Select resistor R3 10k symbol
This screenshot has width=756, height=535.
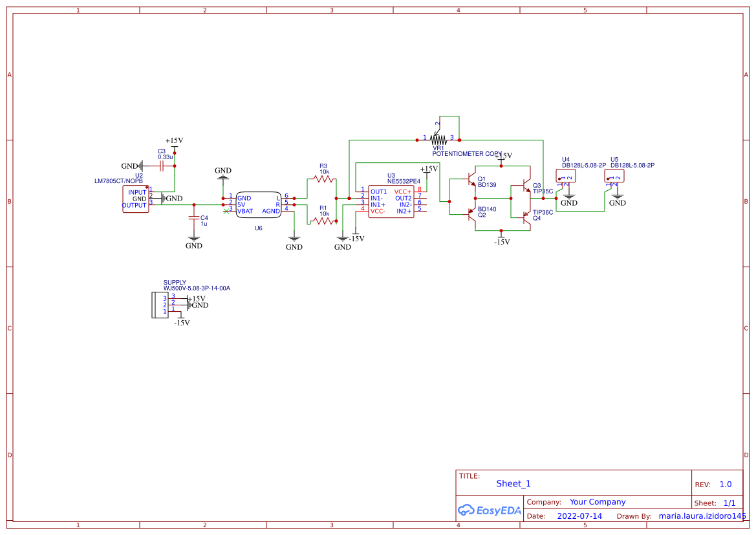point(323,178)
